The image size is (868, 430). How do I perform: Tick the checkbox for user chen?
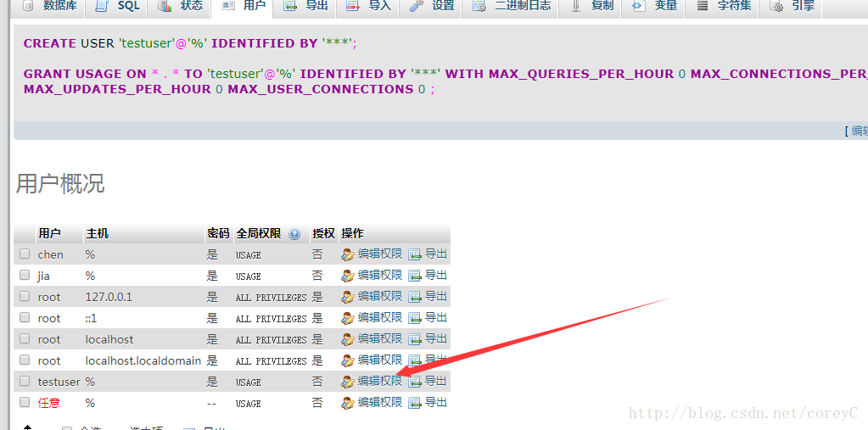25,254
